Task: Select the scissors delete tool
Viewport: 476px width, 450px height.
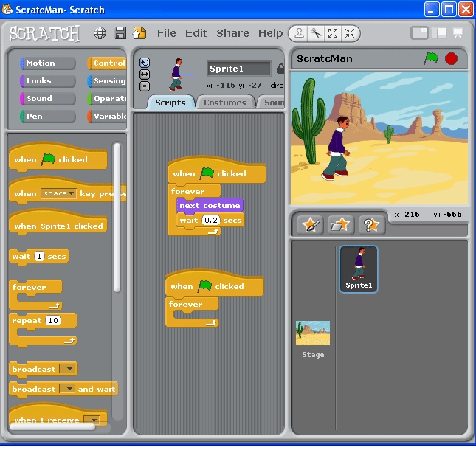Action: 316,33
